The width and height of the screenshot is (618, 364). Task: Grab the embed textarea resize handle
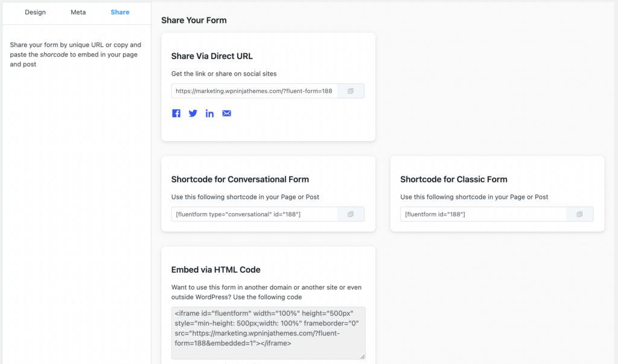point(363,357)
